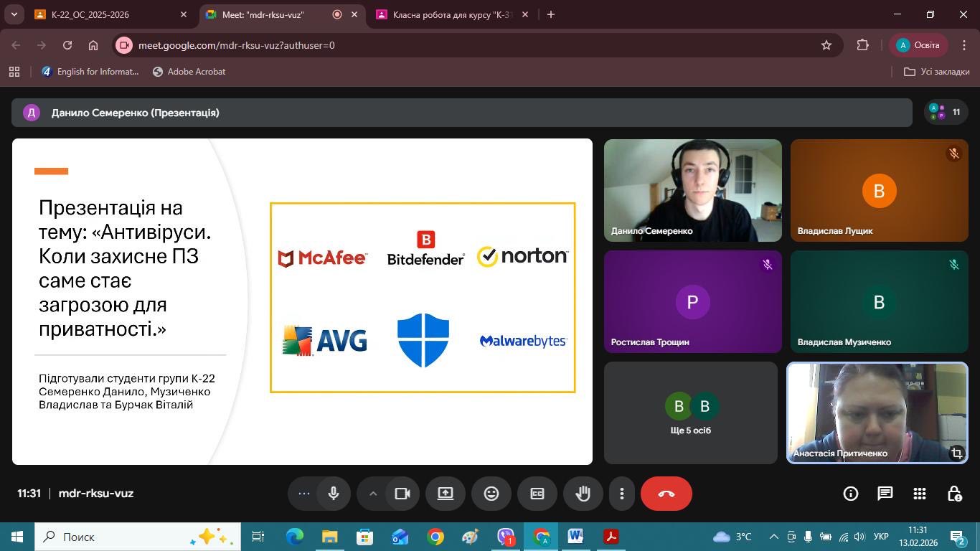Screen dimensions: 980x551
Task: Open the apps grid in bookmarks bar
Action: pos(14,72)
